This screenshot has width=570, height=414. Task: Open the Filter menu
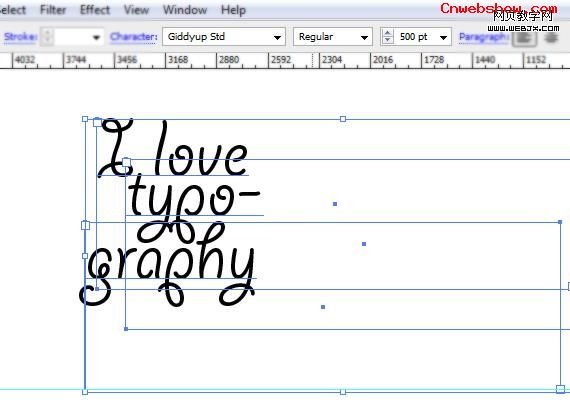click(53, 10)
